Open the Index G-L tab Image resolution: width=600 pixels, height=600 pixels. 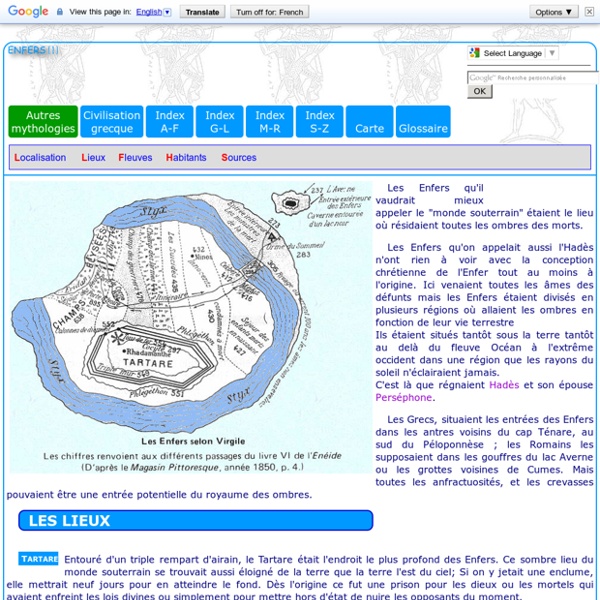click(219, 122)
